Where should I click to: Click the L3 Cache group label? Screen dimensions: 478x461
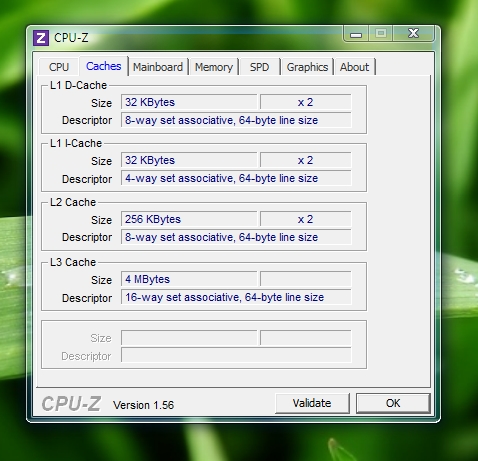click(73, 262)
